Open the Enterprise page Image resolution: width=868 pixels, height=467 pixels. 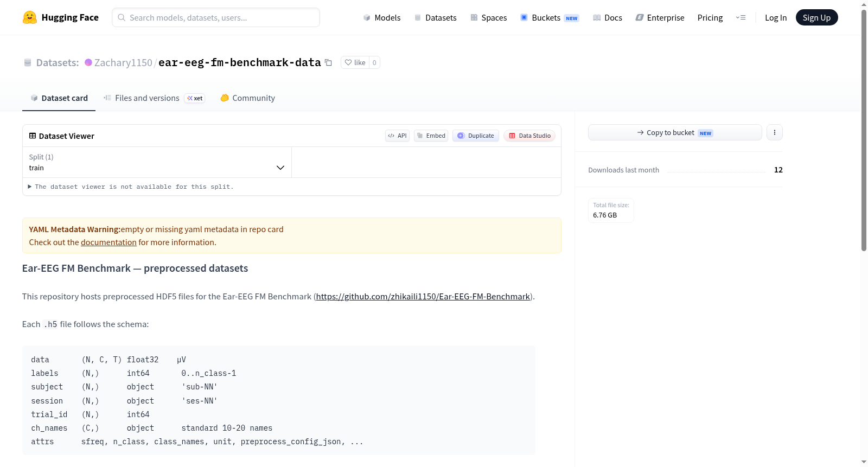pos(660,17)
